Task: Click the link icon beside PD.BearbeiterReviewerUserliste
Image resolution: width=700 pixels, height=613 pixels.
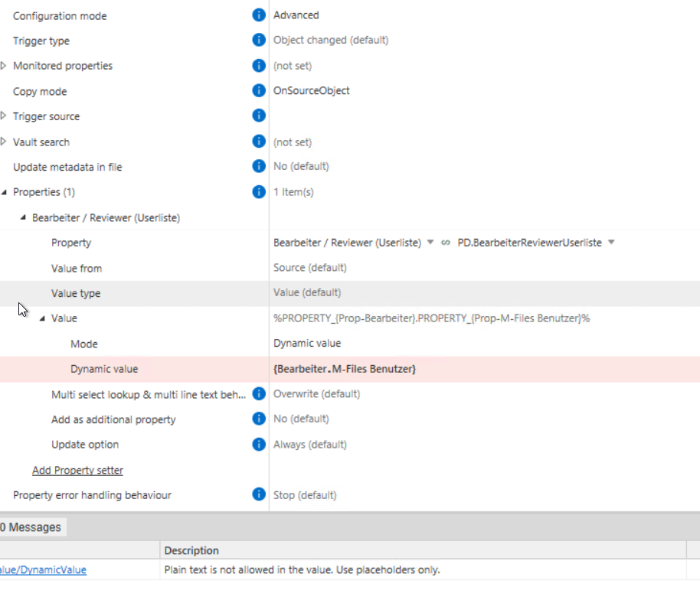Action: 445,243
